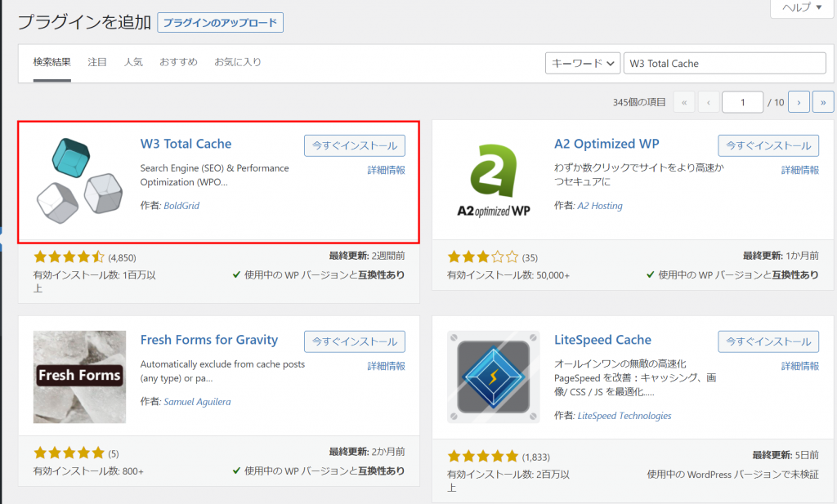Click the 345個の項目 item count text
This screenshot has width=837, height=504.
pyautogui.click(x=639, y=102)
